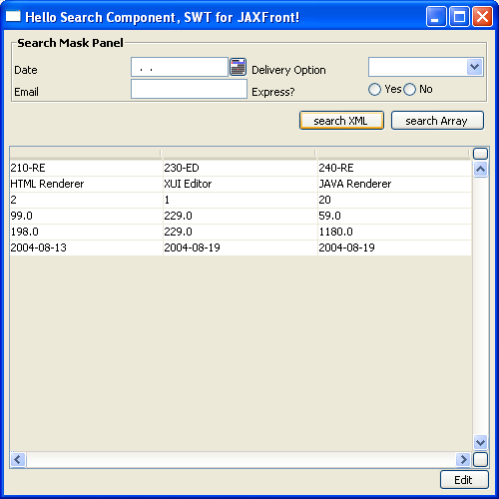Select the No radio for Express
The height and width of the screenshot is (499, 499).
point(409,89)
